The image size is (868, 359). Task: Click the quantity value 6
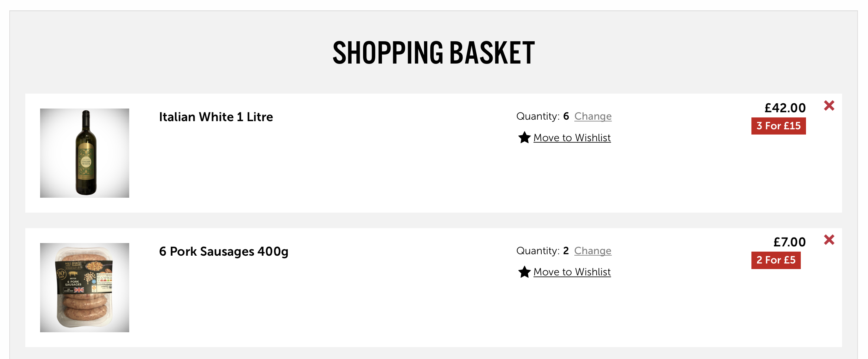coord(566,116)
